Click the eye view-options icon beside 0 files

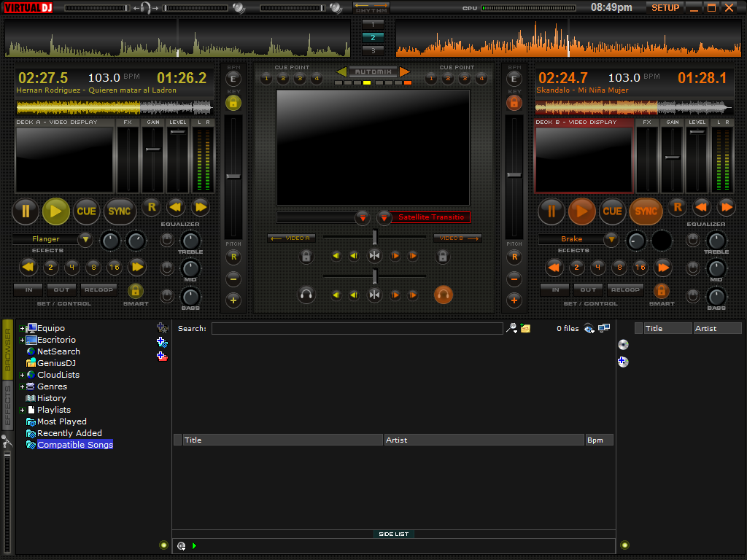[x=588, y=328]
